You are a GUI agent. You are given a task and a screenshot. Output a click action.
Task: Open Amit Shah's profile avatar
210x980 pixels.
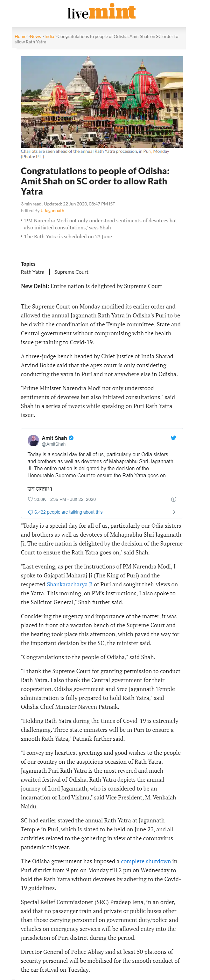pyautogui.click(x=33, y=441)
